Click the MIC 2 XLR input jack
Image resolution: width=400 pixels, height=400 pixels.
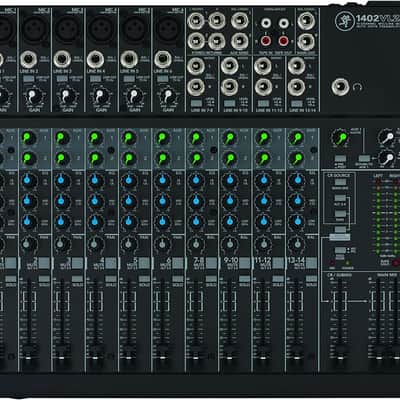click(35, 29)
